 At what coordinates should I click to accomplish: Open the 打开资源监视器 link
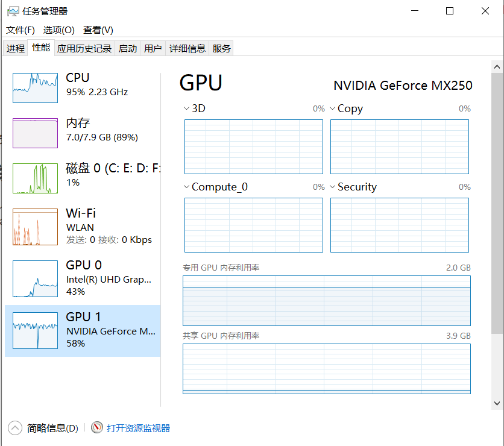138,428
